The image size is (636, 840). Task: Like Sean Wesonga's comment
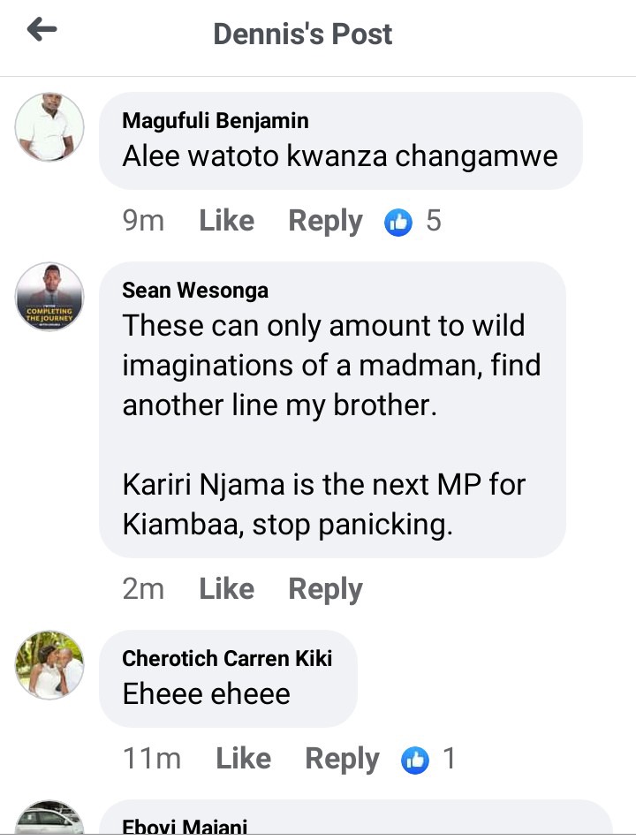(226, 589)
